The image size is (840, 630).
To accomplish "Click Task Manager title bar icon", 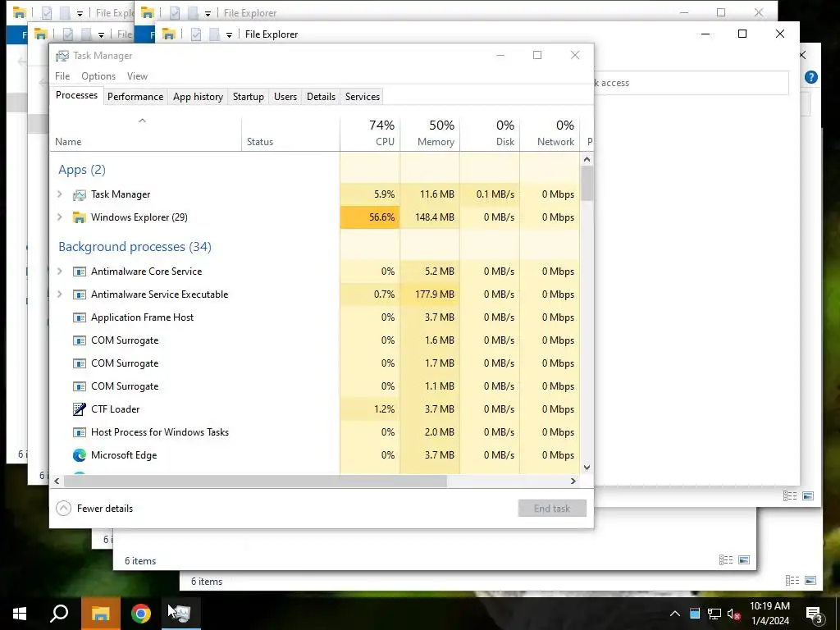I will (62, 56).
